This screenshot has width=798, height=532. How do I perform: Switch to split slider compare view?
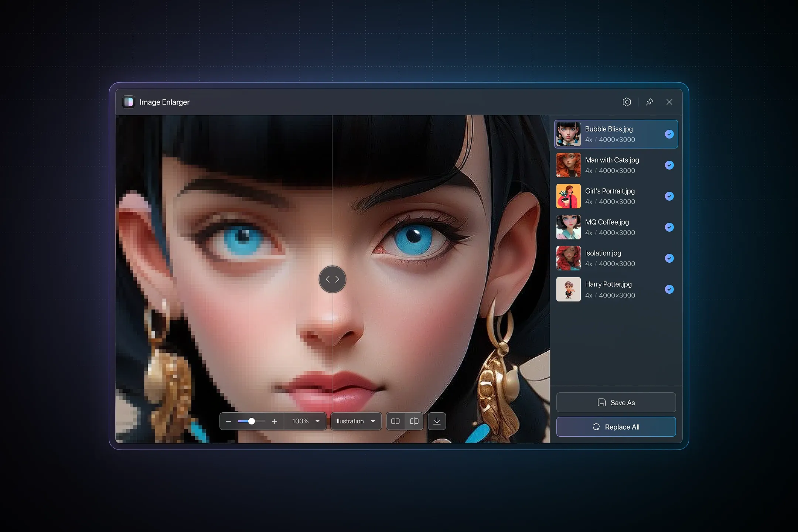[414, 421]
